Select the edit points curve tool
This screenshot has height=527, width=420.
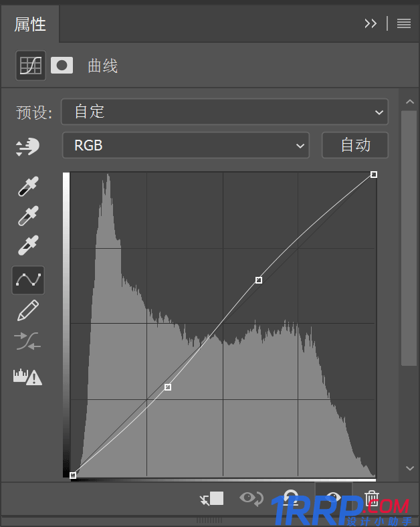(x=28, y=280)
